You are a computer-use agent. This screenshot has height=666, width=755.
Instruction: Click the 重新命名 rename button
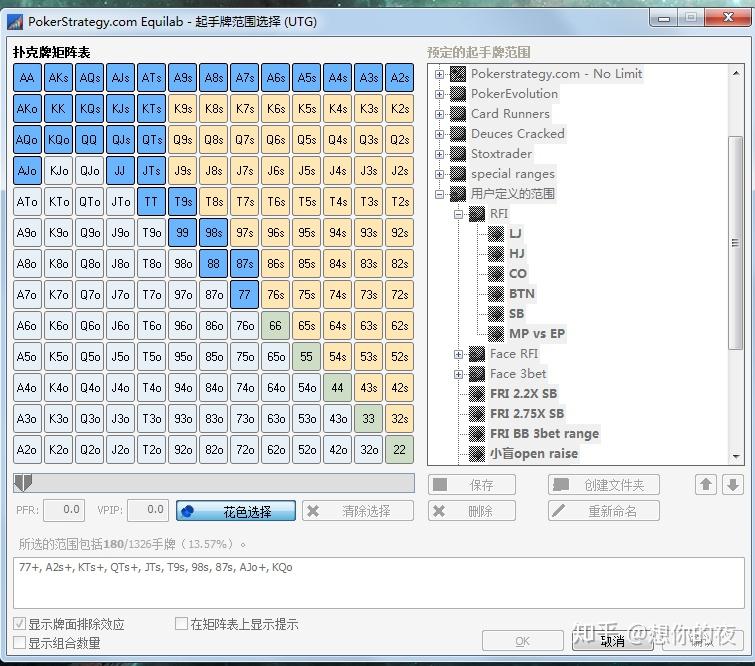(604, 511)
